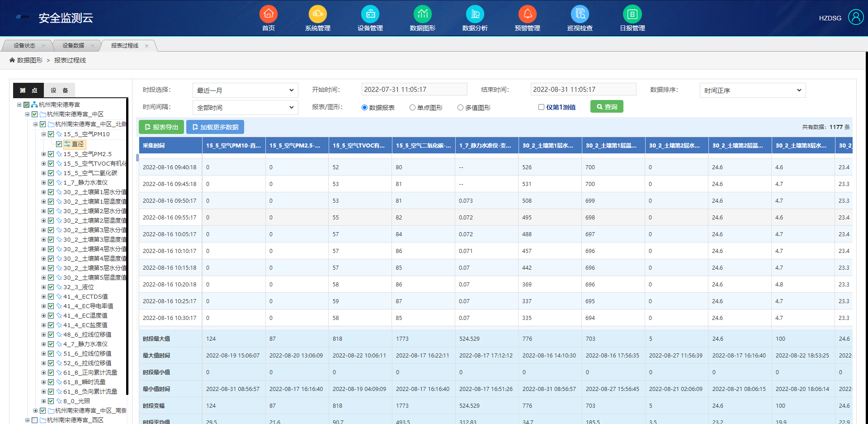Open 巡视检查 icon
Image resolution: width=868 pixels, height=424 pixels.
tap(580, 14)
